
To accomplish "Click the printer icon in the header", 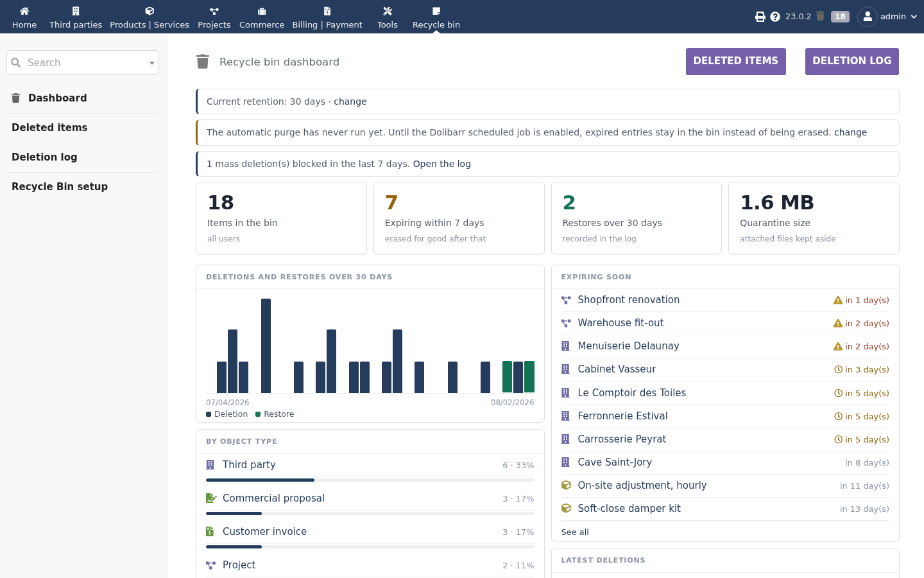I will coord(760,17).
